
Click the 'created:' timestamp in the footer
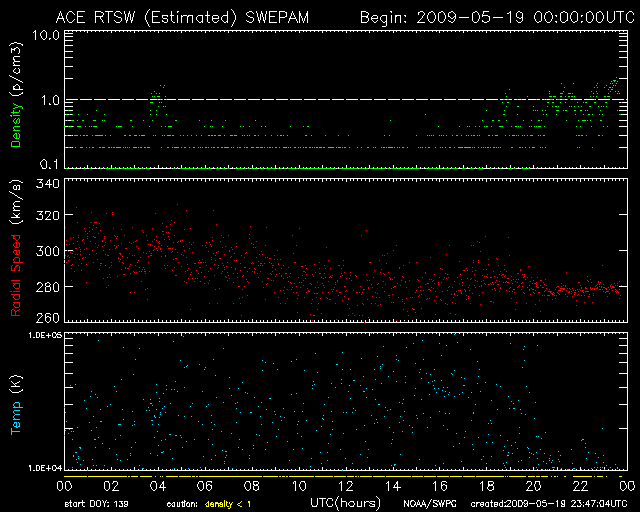click(x=549, y=504)
